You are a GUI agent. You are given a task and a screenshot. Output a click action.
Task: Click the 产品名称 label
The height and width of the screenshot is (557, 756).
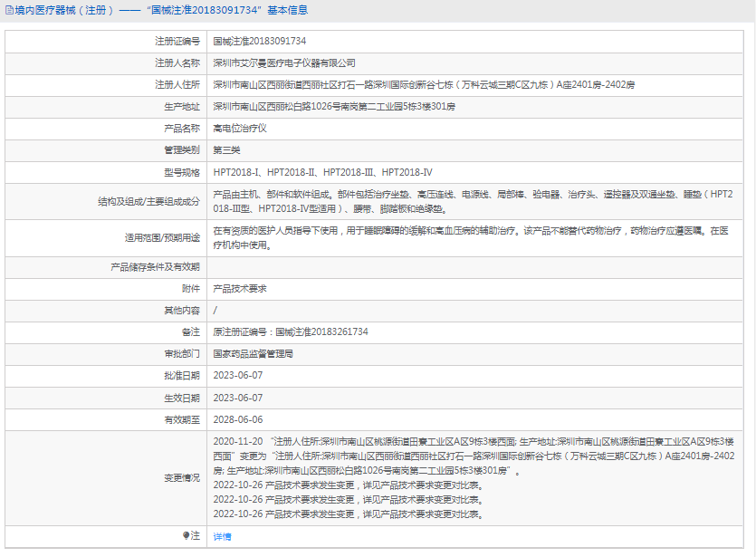click(182, 129)
